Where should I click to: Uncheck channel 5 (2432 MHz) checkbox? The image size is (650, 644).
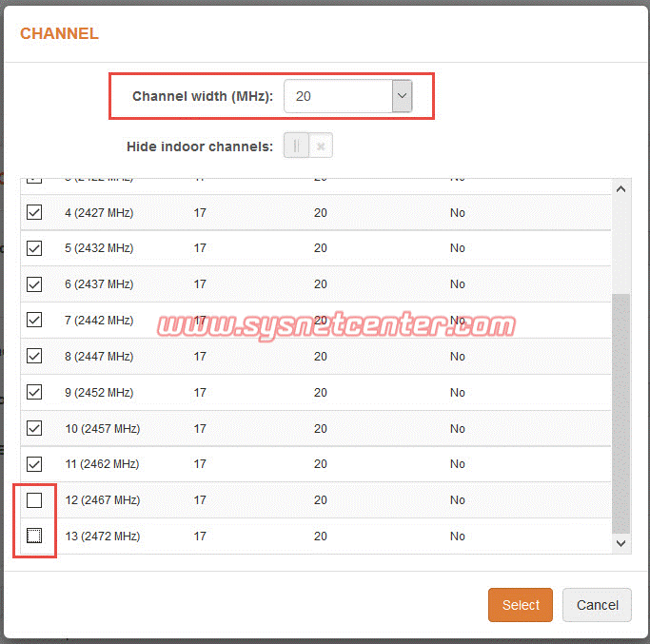pyautogui.click(x=34, y=248)
